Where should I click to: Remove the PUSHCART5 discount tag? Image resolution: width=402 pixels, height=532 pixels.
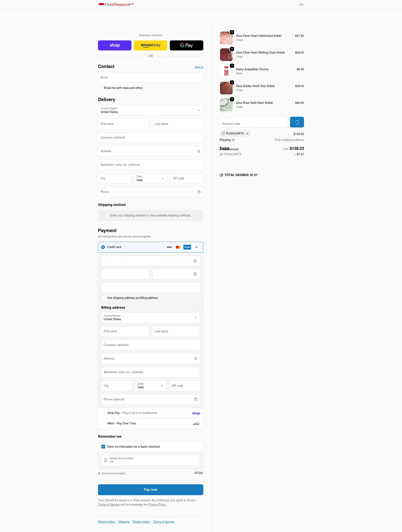247,134
